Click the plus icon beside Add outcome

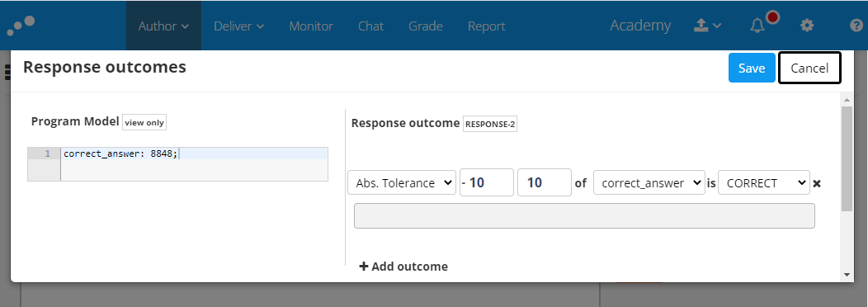click(364, 267)
